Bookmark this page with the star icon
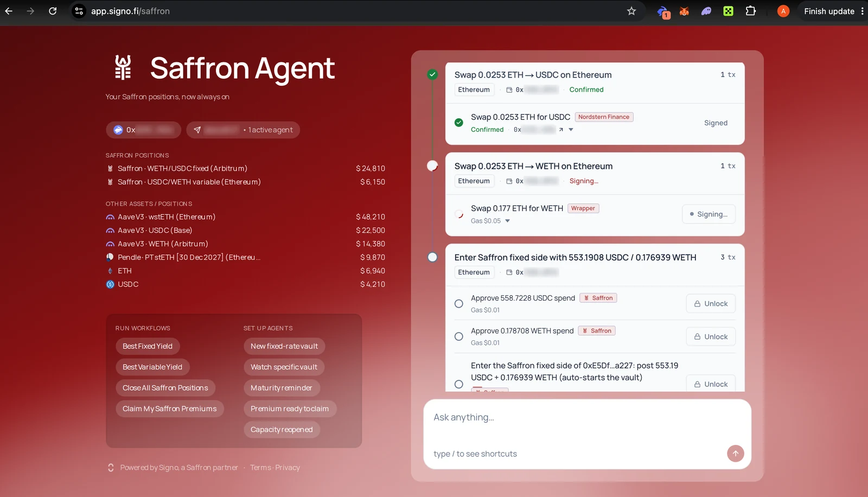Image resolution: width=868 pixels, height=497 pixels. coord(631,11)
